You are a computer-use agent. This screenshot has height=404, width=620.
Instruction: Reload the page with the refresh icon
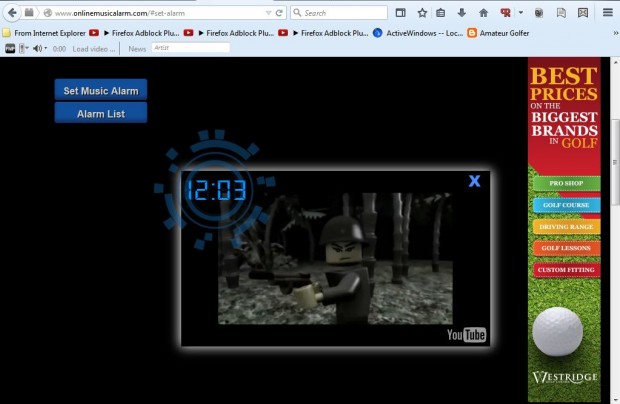pyautogui.click(x=279, y=13)
